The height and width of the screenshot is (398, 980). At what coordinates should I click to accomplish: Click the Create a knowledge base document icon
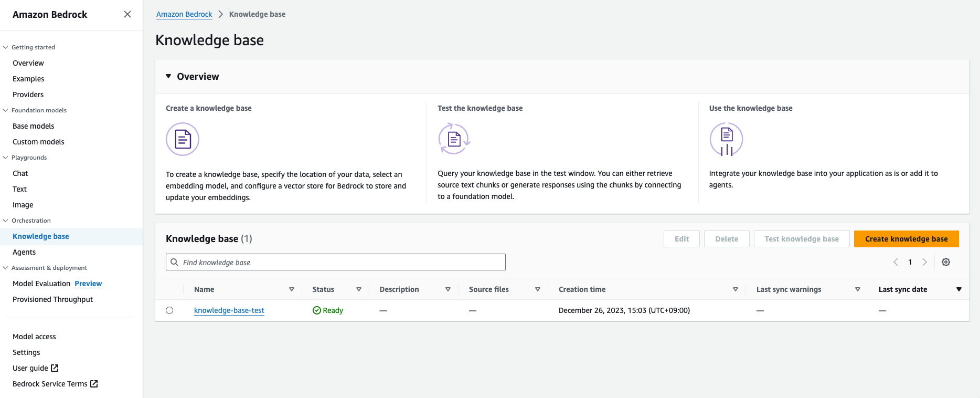183,139
